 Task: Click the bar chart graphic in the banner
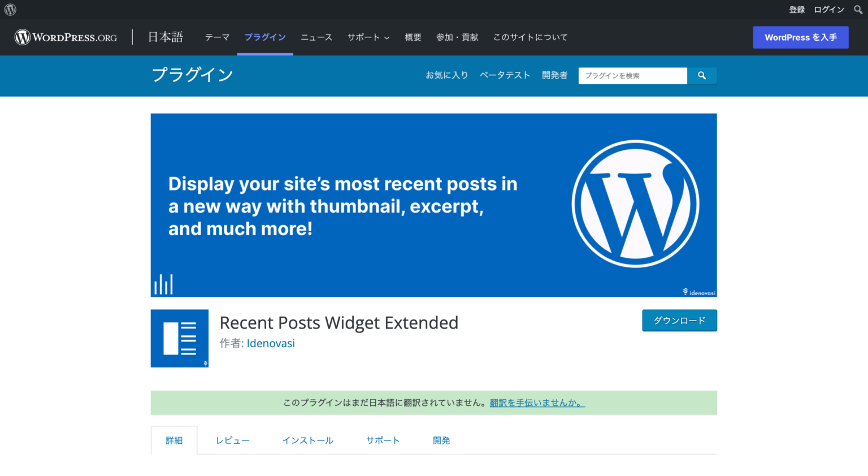(163, 283)
